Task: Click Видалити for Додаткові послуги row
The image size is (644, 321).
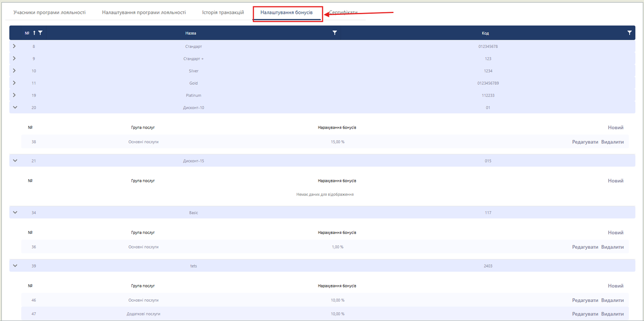Action: pyautogui.click(x=612, y=314)
